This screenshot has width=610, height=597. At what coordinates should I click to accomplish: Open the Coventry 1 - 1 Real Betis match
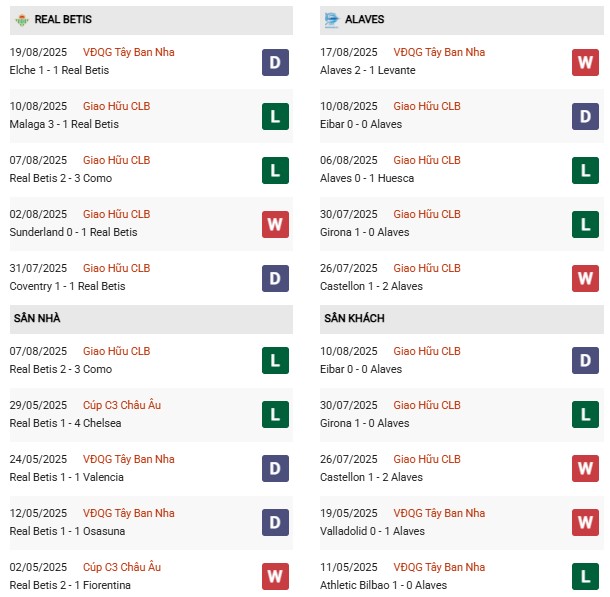(x=67, y=286)
